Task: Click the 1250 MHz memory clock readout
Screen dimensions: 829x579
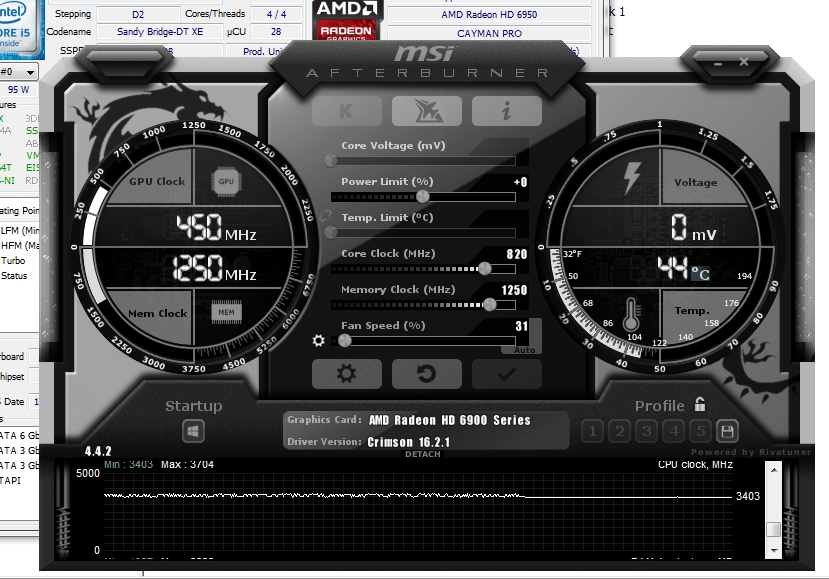Action: [214, 268]
